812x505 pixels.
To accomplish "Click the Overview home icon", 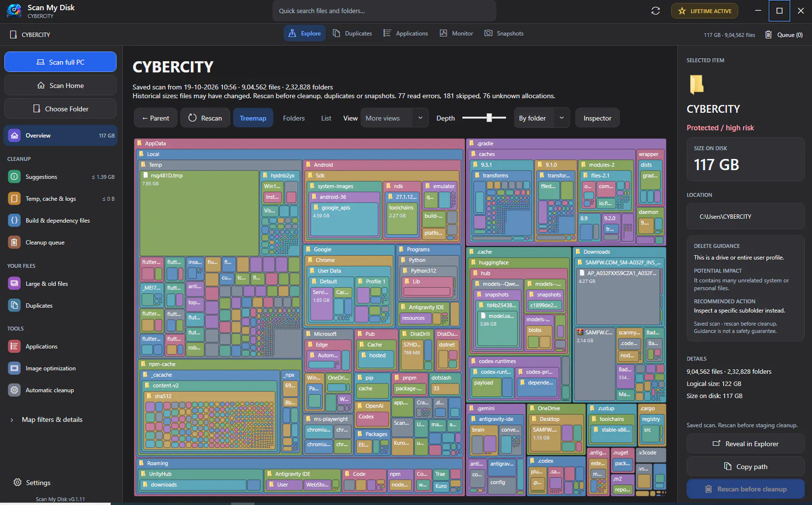I will click(15, 136).
